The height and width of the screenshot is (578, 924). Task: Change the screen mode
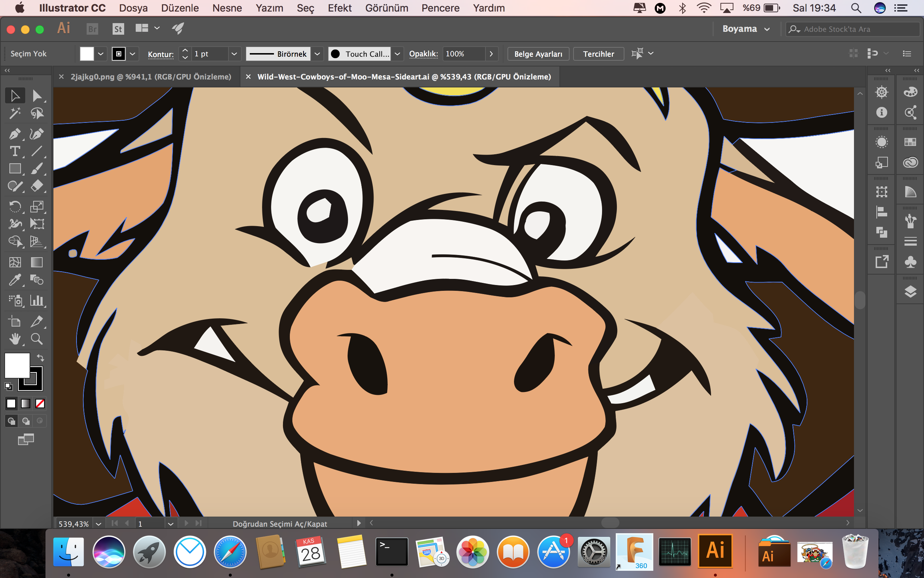click(26, 439)
